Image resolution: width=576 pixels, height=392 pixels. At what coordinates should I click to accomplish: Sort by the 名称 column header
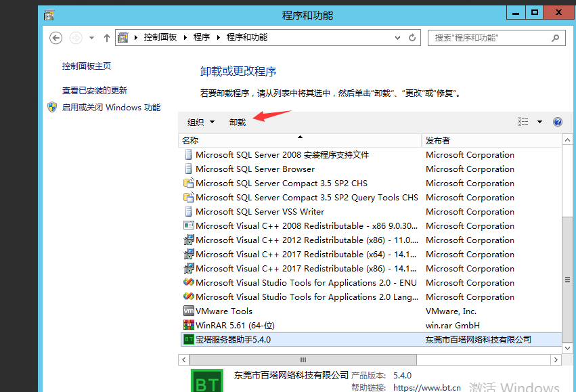click(300, 140)
